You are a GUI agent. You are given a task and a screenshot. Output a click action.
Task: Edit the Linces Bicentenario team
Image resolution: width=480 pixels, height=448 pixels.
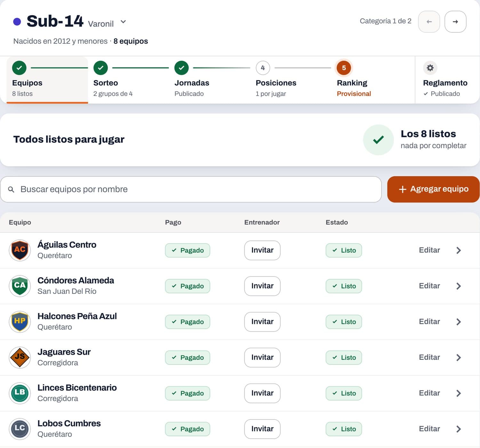pyautogui.click(x=429, y=393)
